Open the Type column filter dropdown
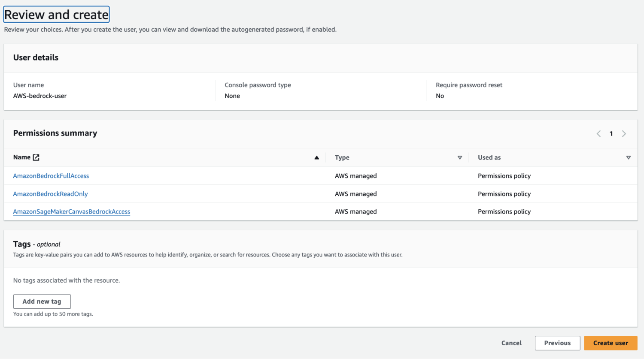Screen dimensions: 644x359 point(459,157)
